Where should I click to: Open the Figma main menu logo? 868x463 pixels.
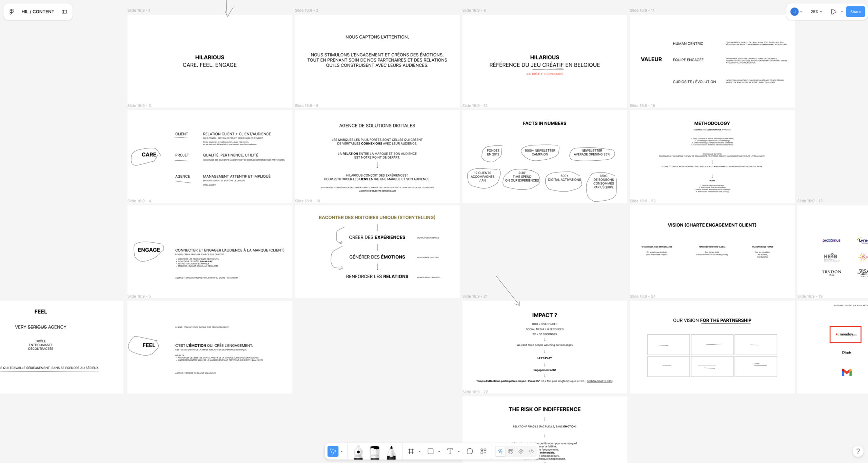coord(12,12)
